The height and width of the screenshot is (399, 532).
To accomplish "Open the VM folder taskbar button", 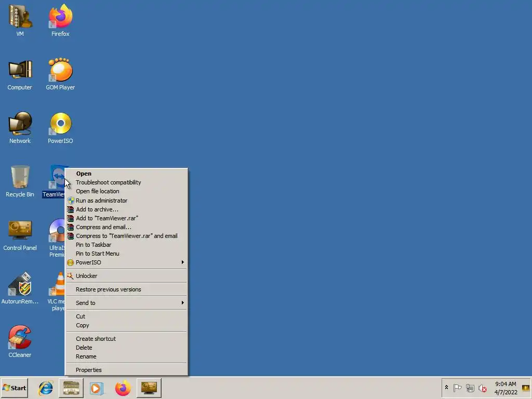I will point(71,388).
